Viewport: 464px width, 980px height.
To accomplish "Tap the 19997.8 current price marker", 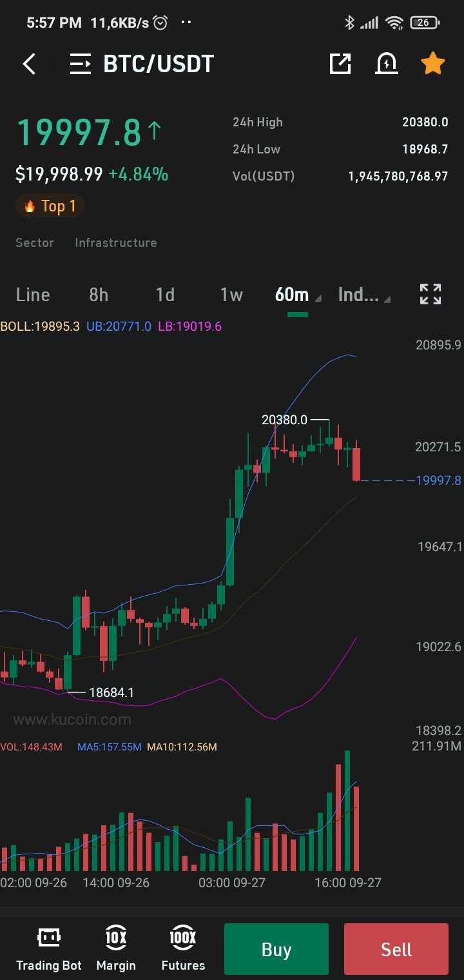I will [x=439, y=480].
